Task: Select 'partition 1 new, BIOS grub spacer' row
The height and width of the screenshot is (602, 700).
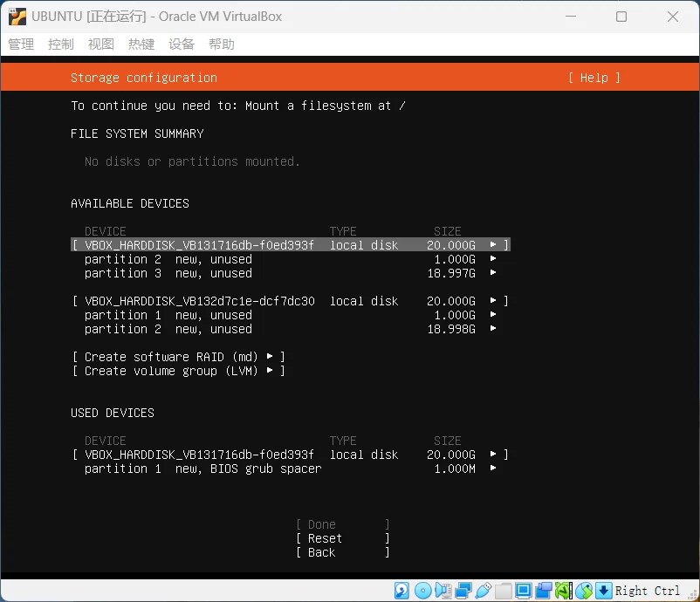Action: 291,469
